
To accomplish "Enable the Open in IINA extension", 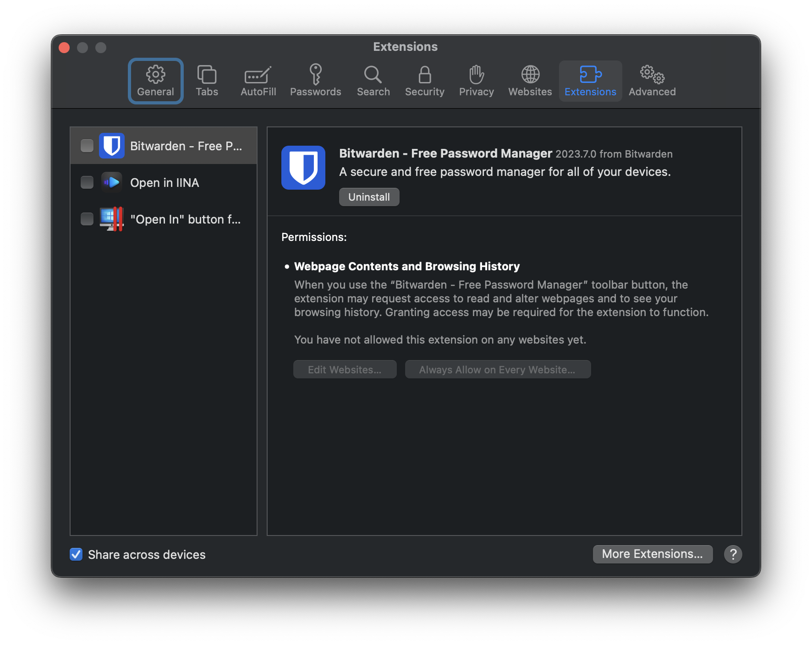I will [x=87, y=182].
